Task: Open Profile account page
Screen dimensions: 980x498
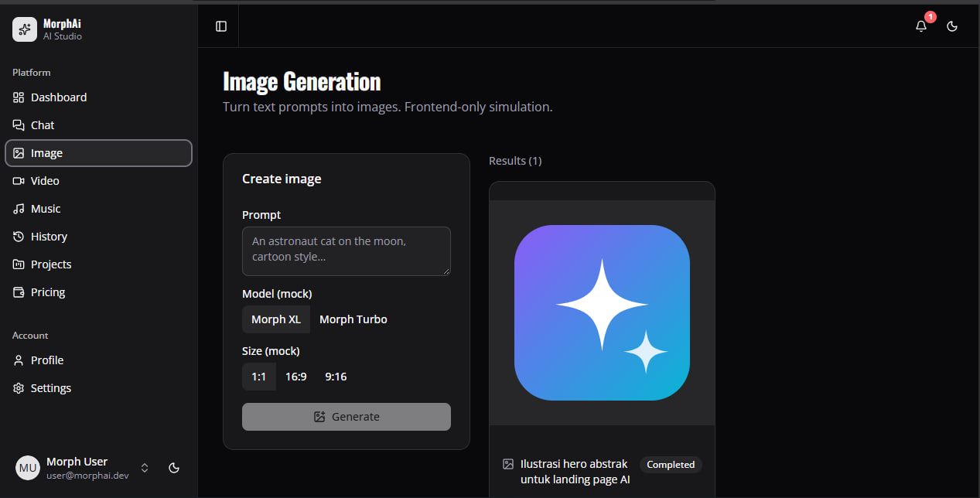Action: (x=98, y=360)
